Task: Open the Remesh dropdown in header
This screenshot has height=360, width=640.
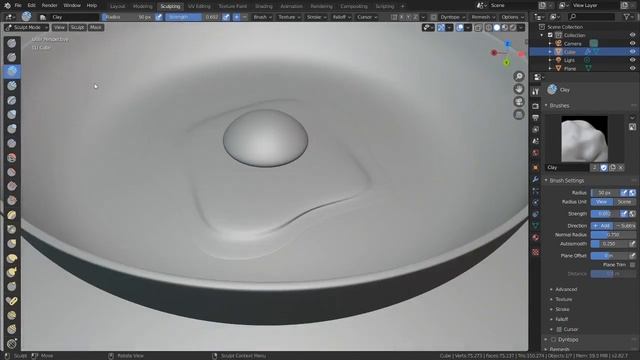Action: (x=483, y=17)
